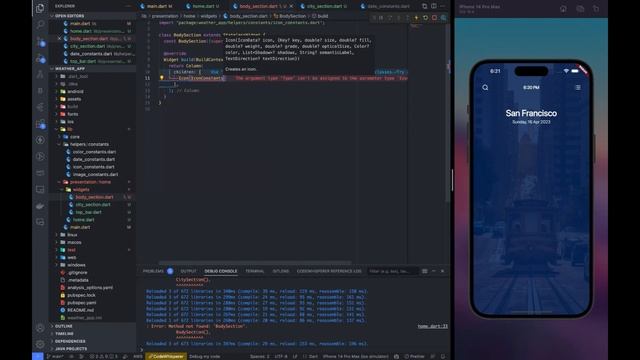640x360 pixels.
Task: Click the simulator Rotate button
Action: (x=596, y=9)
